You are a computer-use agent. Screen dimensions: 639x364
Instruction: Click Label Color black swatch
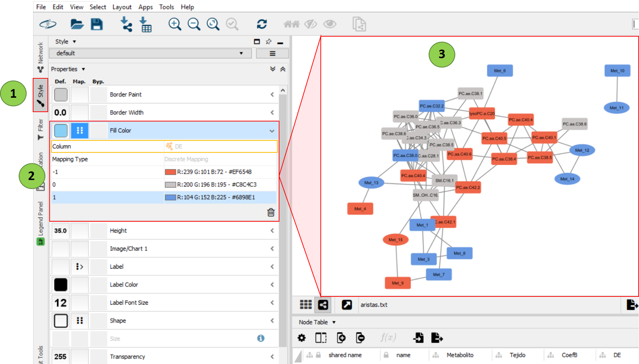pyautogui.click(x=61, y=285)
